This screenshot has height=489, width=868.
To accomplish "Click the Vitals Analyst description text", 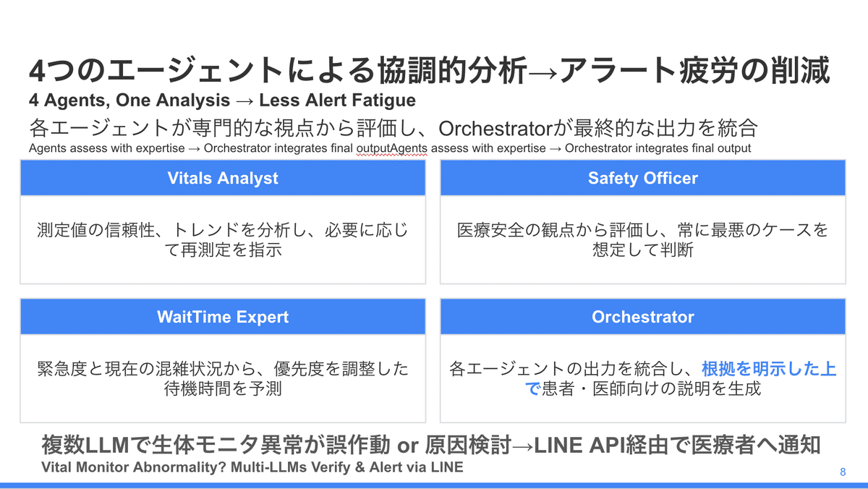I will (223, 241).
